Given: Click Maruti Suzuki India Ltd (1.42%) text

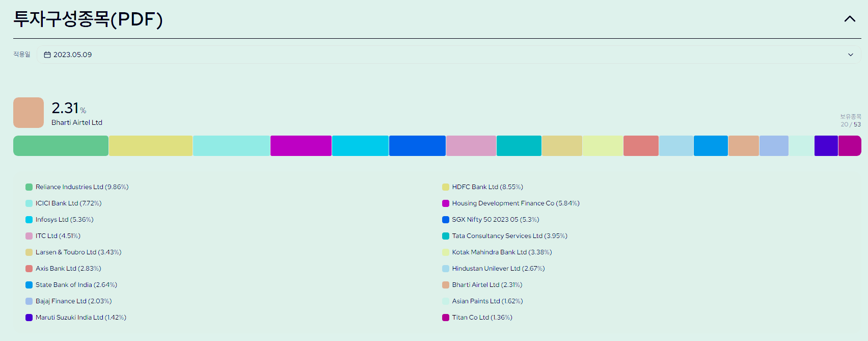Looking at the screenshot, I should 81,318.
